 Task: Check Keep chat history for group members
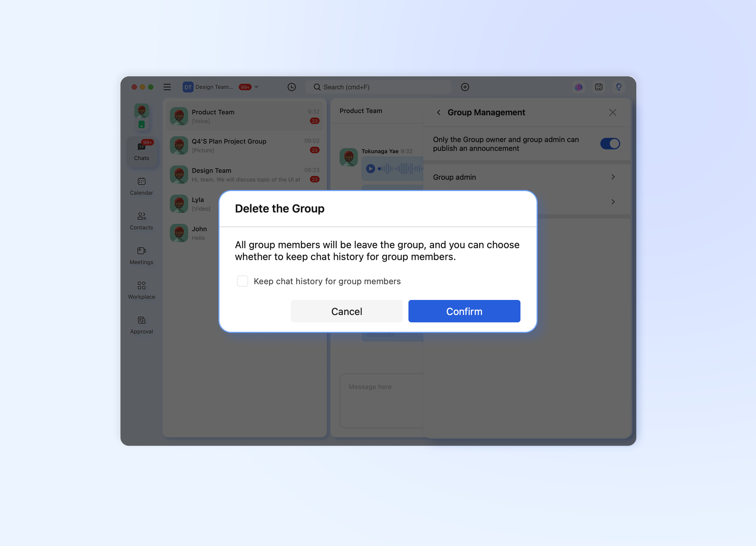pos(242,281)
